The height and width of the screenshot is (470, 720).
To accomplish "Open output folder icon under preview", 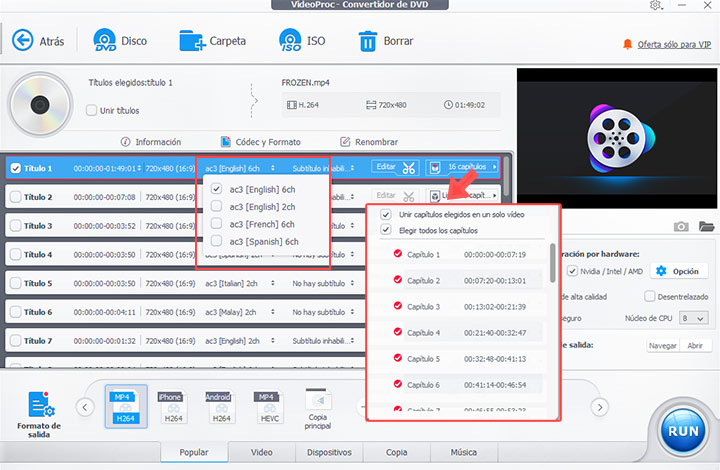I will click(706, 226).
